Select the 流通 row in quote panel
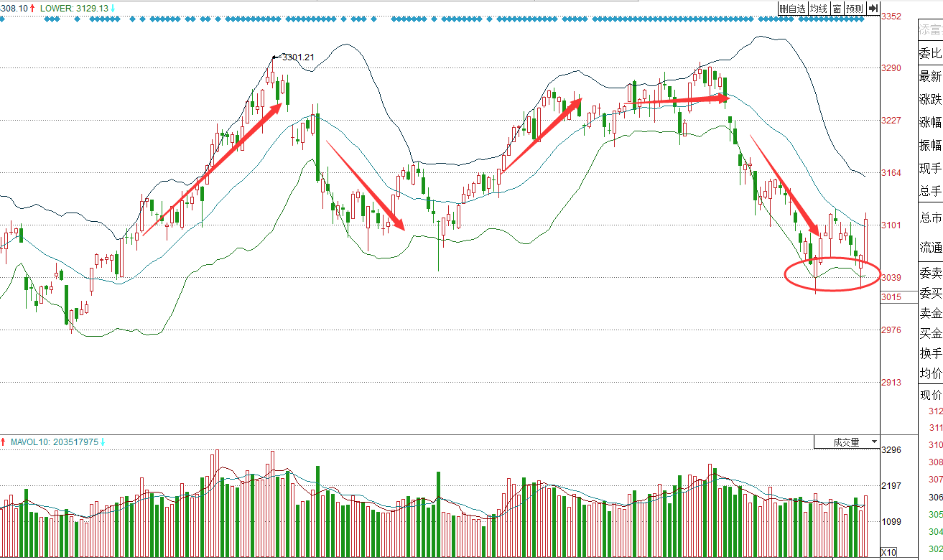943x560 pixels. tap(930, 247)
